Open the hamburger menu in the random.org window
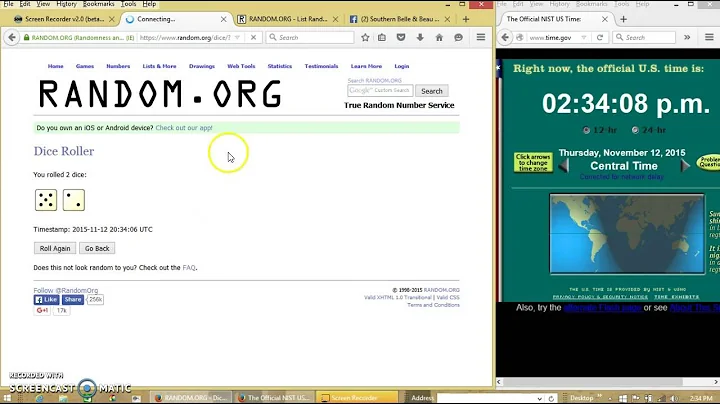The height and width of the screenshot is (404, 720). click(x=481, y=38)
